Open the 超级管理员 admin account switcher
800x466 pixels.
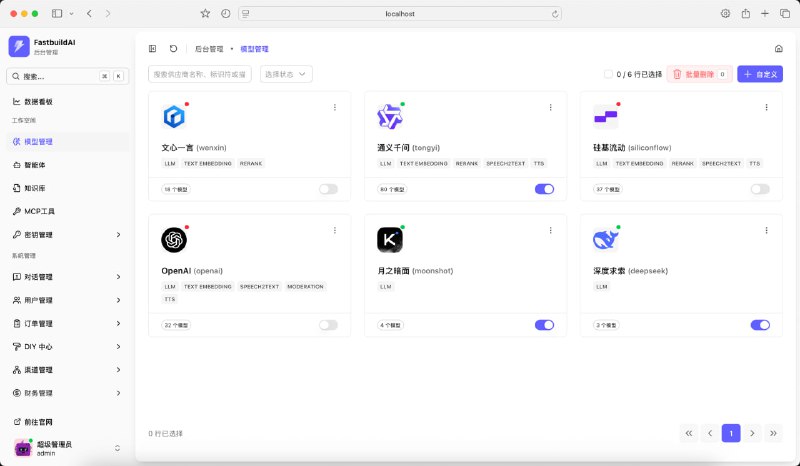point(67,448)
